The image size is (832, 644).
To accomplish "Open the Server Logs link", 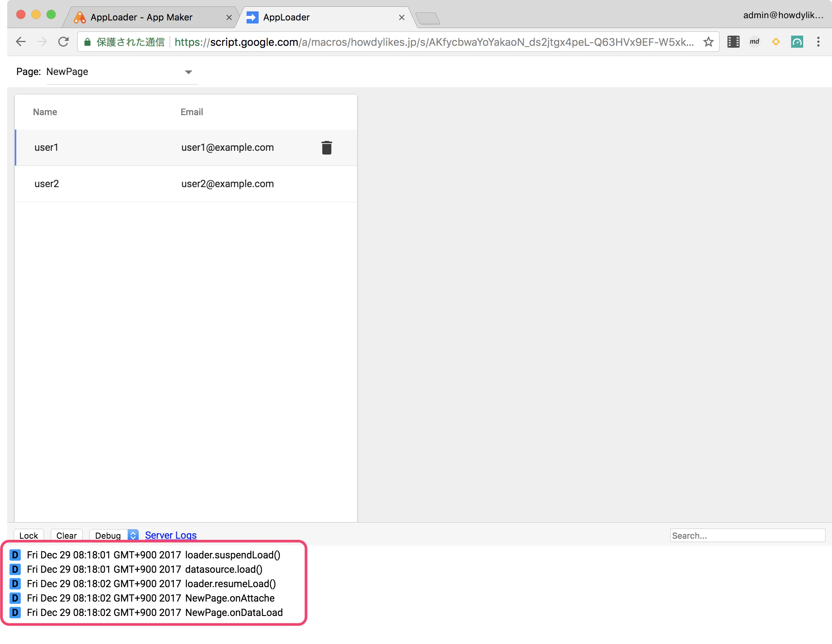I will pos(171,535).
